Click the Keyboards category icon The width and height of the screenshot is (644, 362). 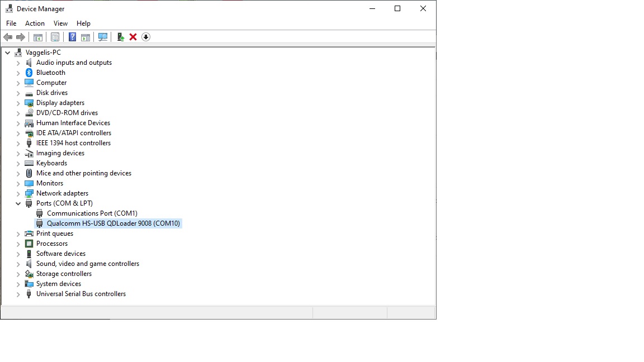pos(29,163)
